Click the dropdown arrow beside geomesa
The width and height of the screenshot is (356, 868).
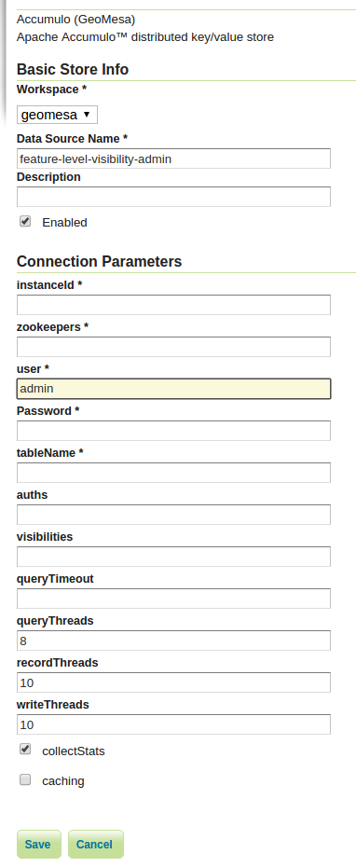pos(87,115)
